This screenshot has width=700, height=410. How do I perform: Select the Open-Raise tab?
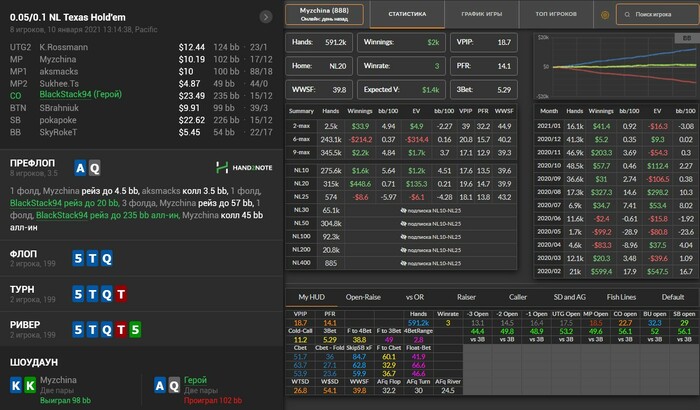tap(363, 297)
